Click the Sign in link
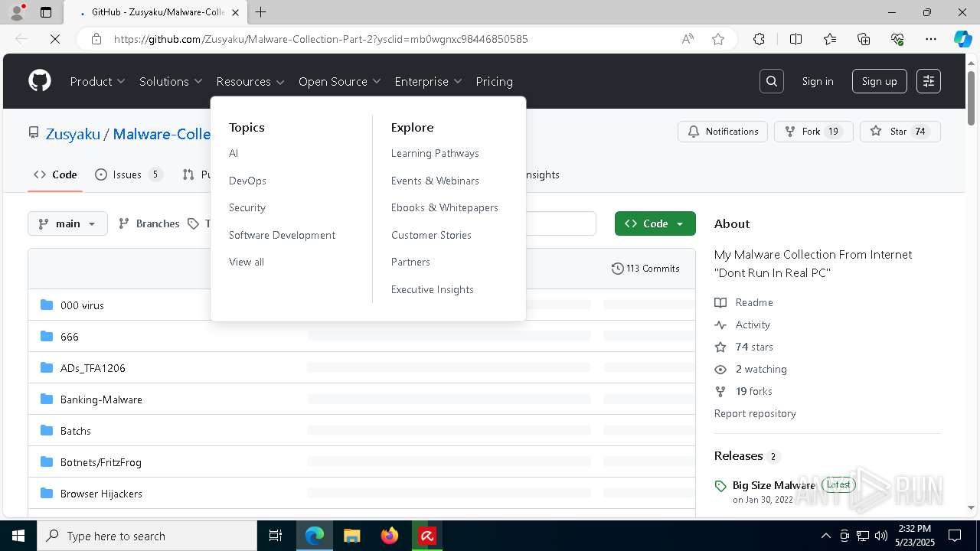980x551 pixels. [817, 81]
